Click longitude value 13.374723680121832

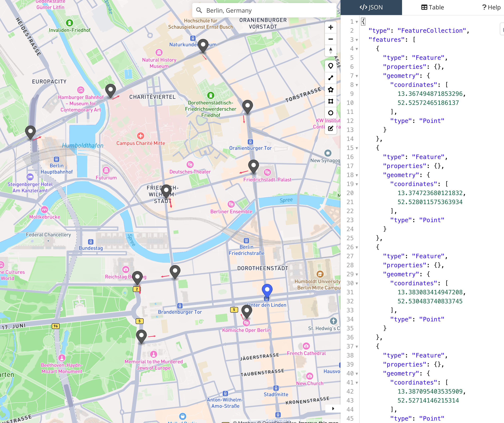(x=430, y=193)
